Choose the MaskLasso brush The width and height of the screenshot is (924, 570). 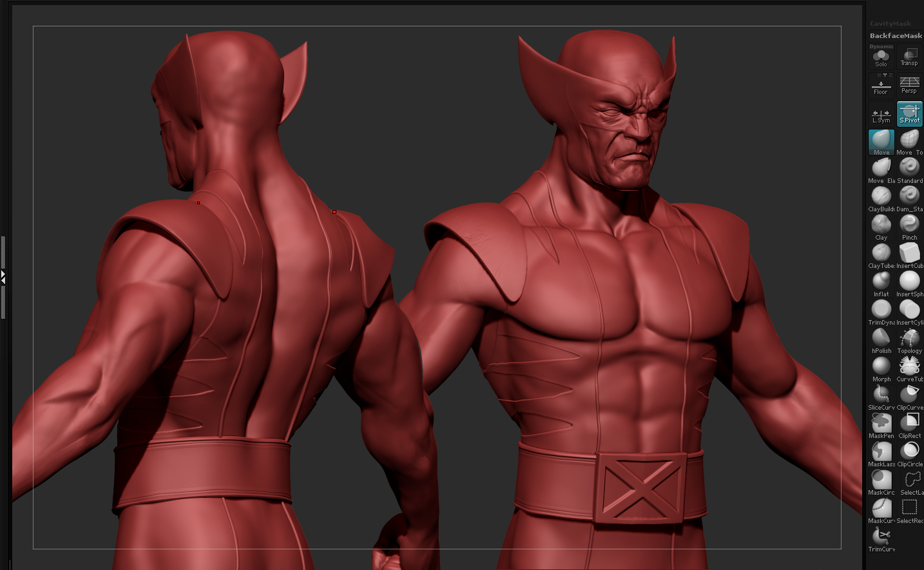point(881,454)
